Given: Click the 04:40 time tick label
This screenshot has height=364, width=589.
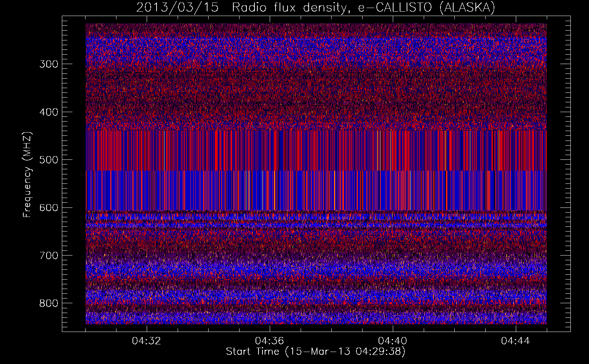Looking at the screenshot, I should (393, 341).
